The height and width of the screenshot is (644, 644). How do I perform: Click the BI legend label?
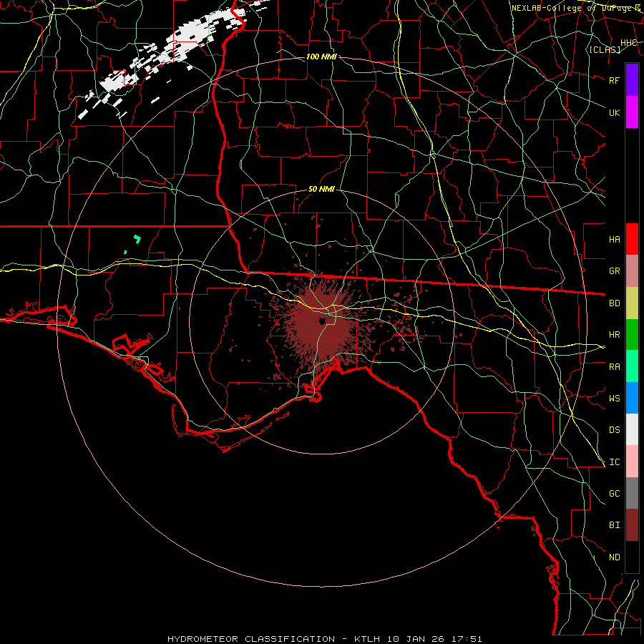[614, 525]
